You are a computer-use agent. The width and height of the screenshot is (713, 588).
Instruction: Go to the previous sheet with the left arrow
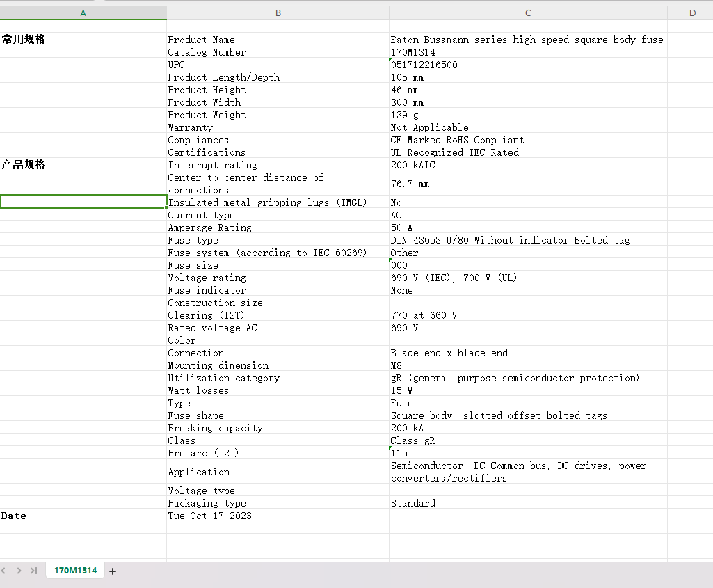(3, 571)
